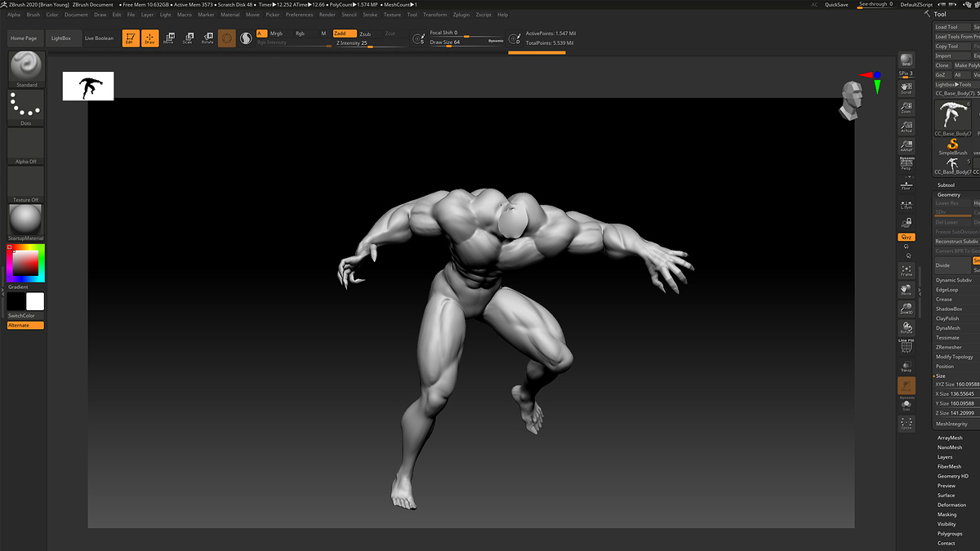
Task: Click the SimpleBrush tool icon
Action: tap(952, 147)
